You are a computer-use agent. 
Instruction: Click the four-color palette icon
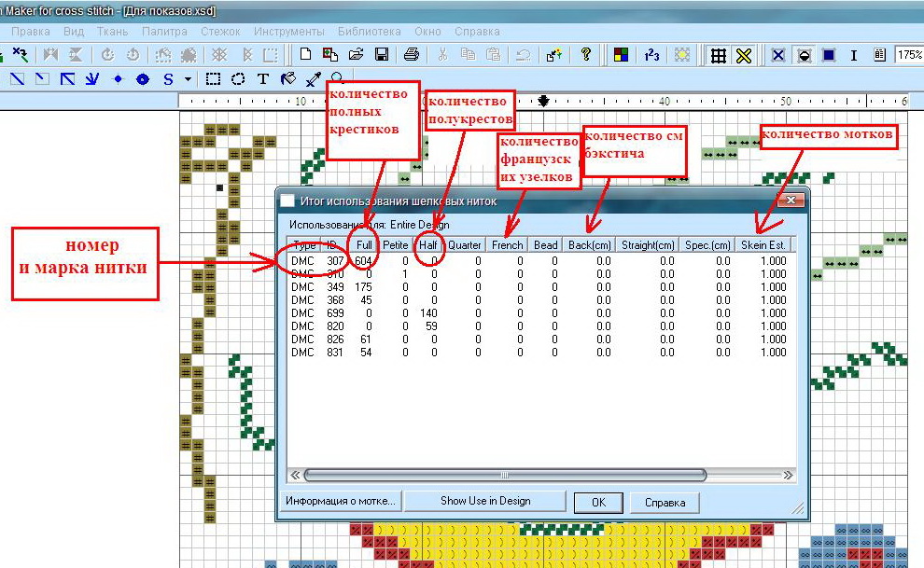click(x=620, y=55)
